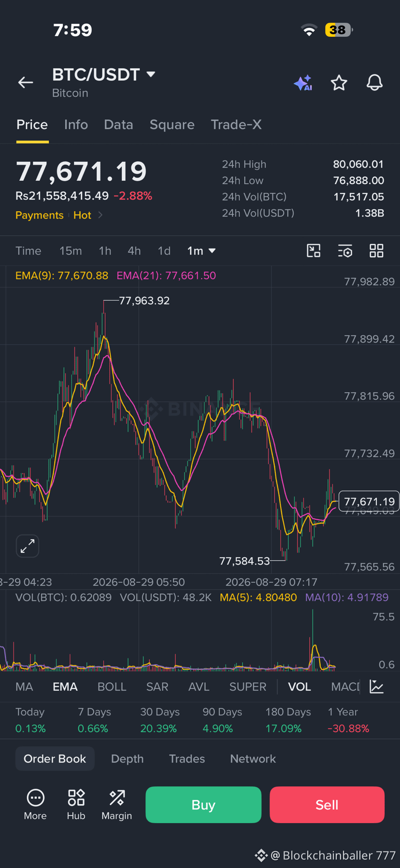Viewport: 400px width, 868px height.
Task: Open the BTC/USDT pair selector dropdown
Action: [x=103, y=74]
